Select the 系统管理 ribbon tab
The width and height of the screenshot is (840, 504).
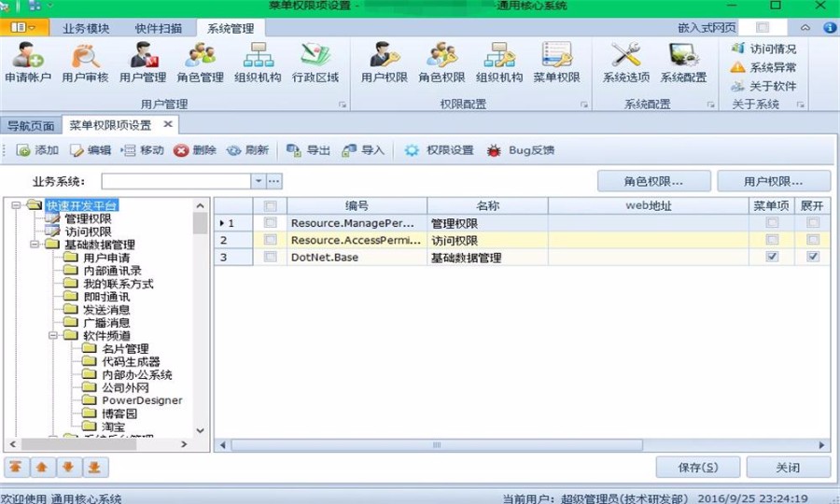click(x=231, y=28)
